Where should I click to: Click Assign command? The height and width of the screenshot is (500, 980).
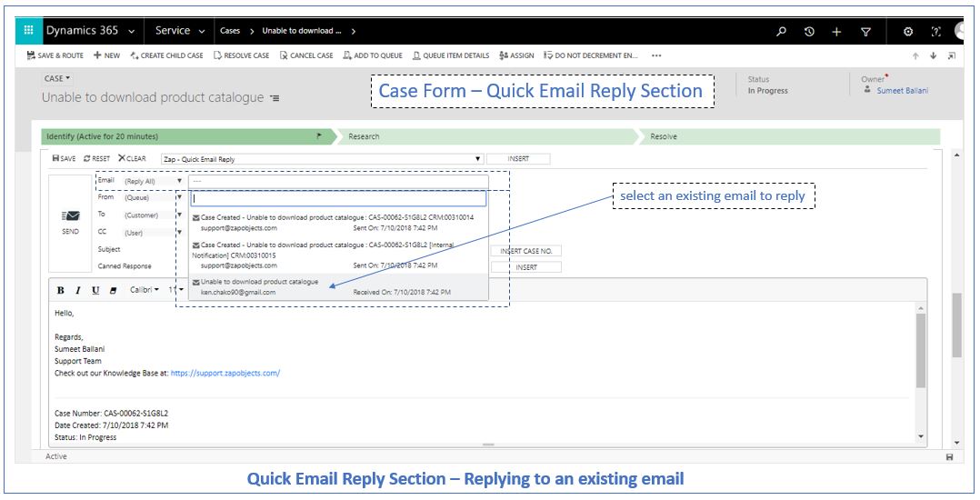[x=516, y=55]
